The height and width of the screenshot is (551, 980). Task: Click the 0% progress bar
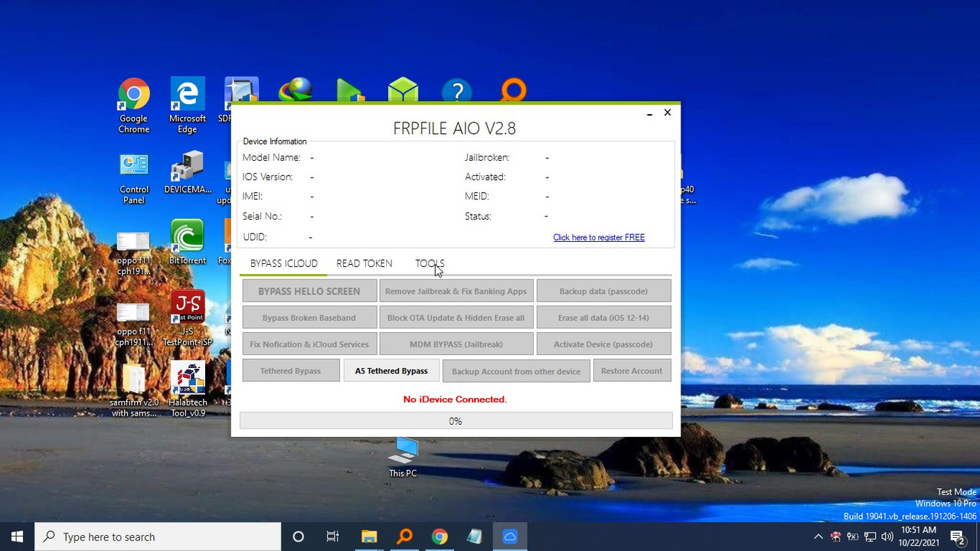point(455,421)
